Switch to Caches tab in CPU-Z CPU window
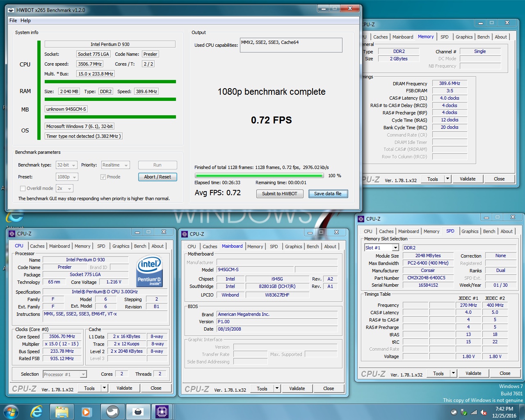Image resolution: width=525 pixels, height=420 pixels. tap(37, 246)
